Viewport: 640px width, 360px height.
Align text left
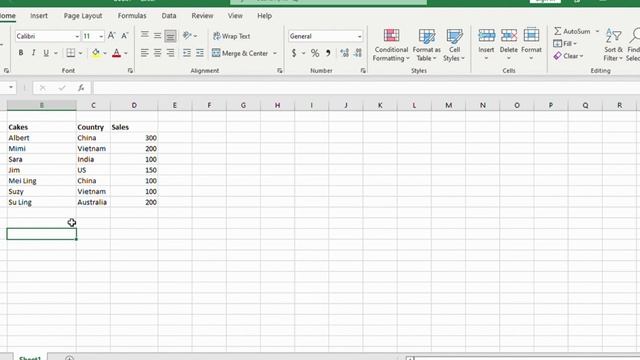click(x=144, y=53)
